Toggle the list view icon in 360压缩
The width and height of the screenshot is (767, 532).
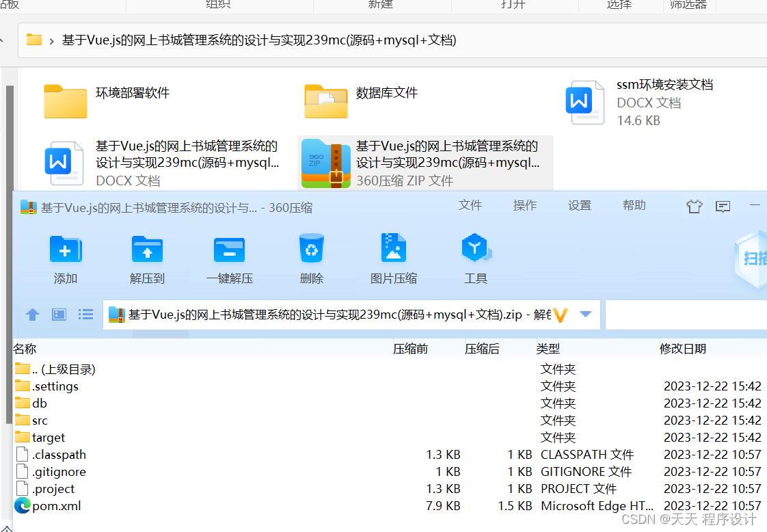coord(85,314)
